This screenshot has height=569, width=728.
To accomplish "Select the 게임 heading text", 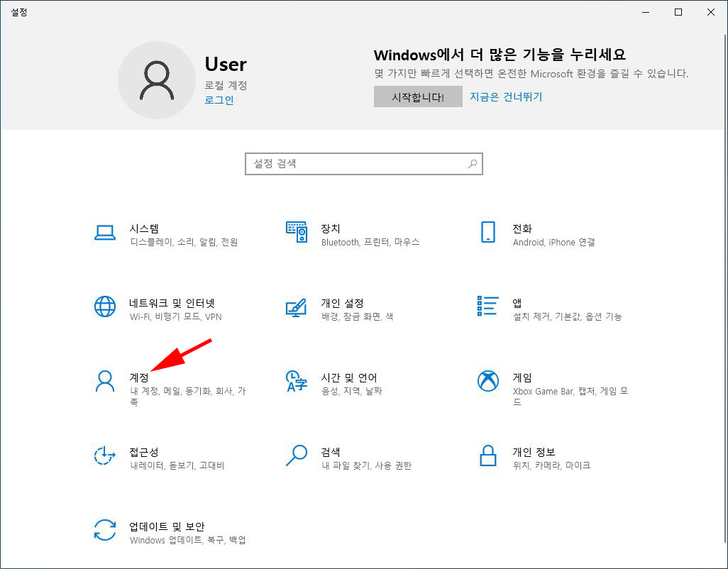I will [x=522, y=377].
